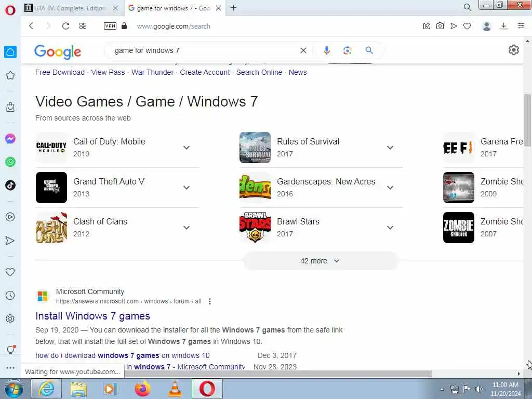Click the Google logo
This screenshot has width=532, height=399.
(58, 51)
